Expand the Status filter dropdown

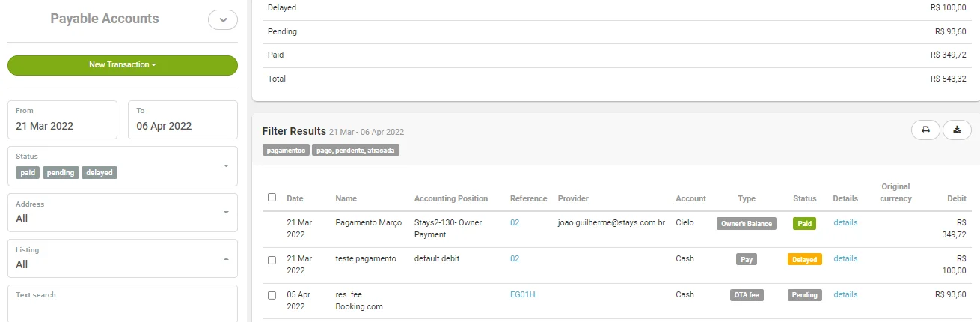pos(226,165)
